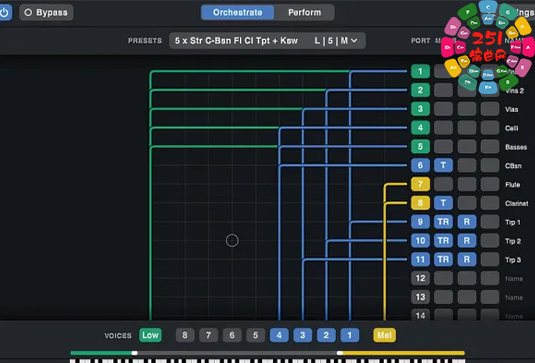Viewport: 535px width, 363px height.
Task: Select port number 2 badge
Action: (420, 90)
